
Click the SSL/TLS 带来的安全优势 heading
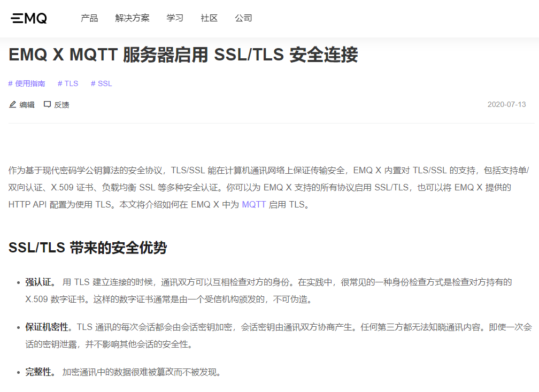tap(88, 248)
